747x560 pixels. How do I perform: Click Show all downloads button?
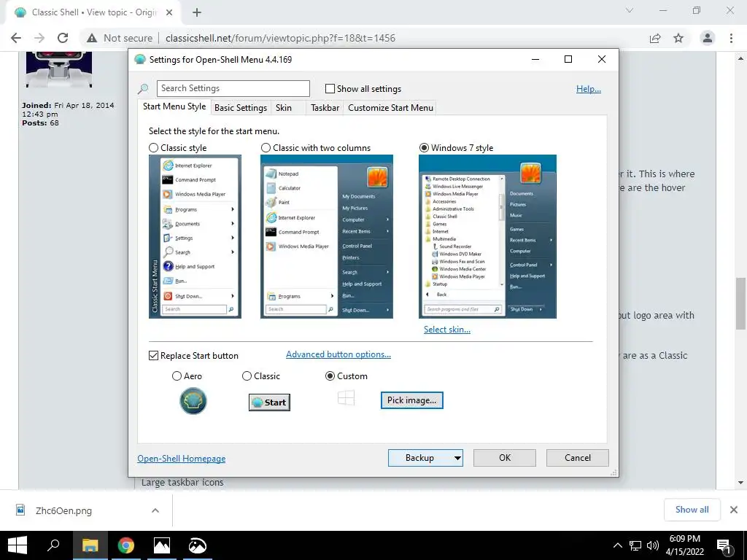coord(692,510)
